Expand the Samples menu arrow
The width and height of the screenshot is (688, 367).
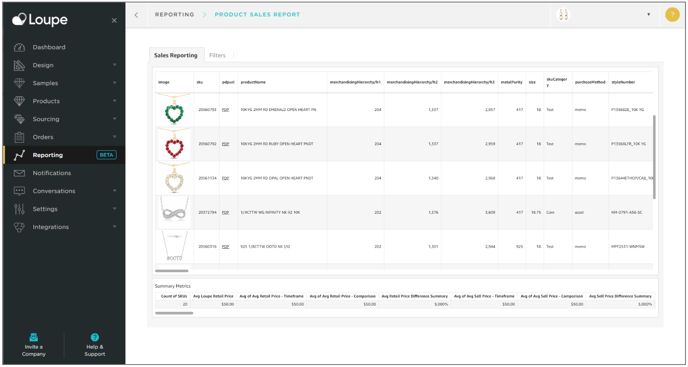point(115,83)
